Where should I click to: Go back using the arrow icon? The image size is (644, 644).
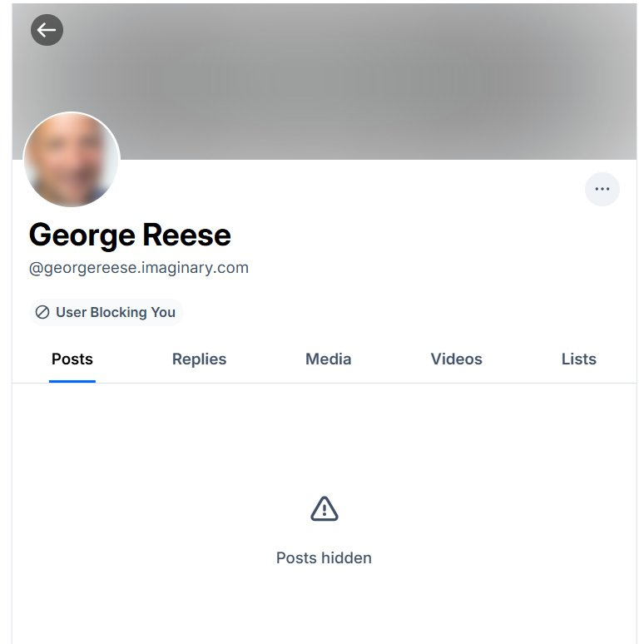click(47, 31)
